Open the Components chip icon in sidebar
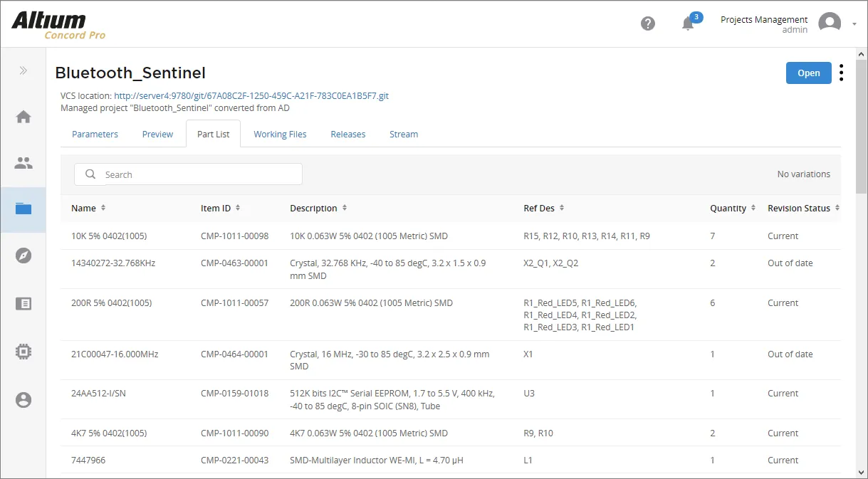 [23, 351]
